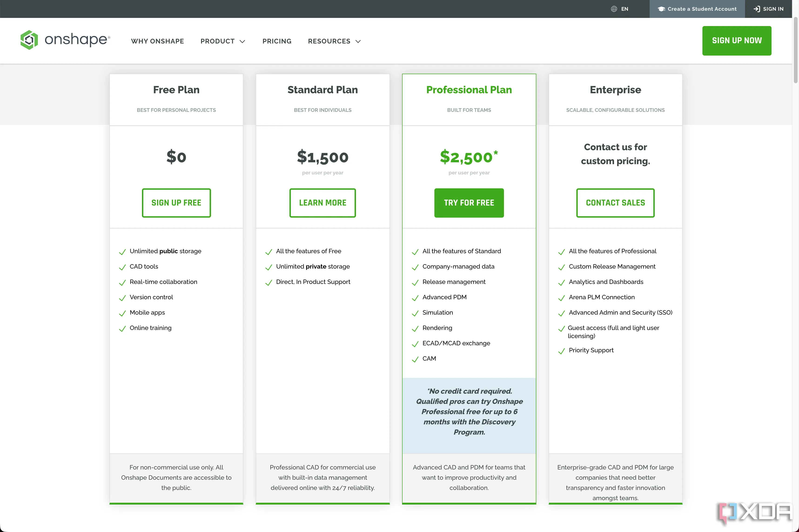The width and height of the screenshot is (799, 532).
Task: Click the Onshape hexagon logo icon
Action: (x=29, y=40)
